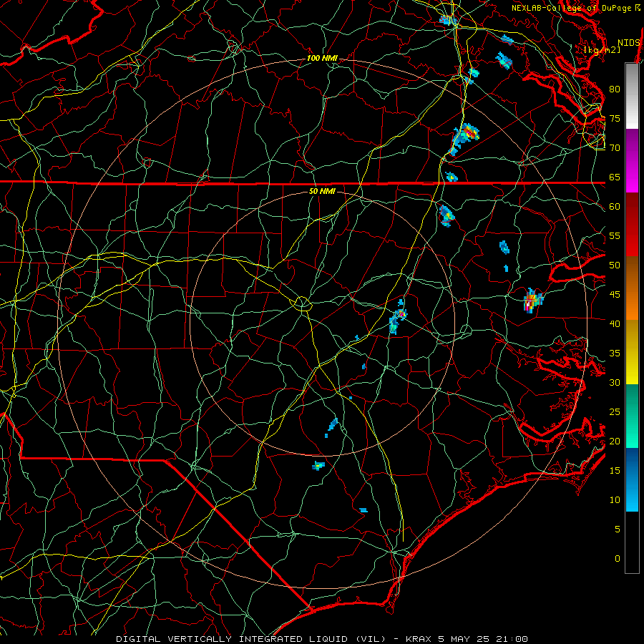644x644 pixels.
Task: Click the 80 value on the color scale
Action: (x=615, y=89)
